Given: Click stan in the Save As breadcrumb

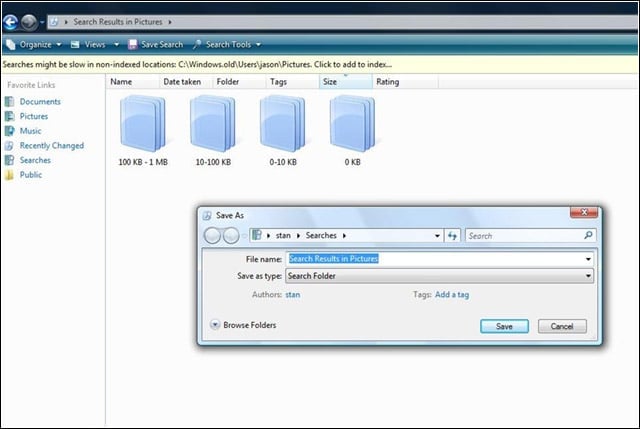Looking at the screenshot, I should 283,236.
